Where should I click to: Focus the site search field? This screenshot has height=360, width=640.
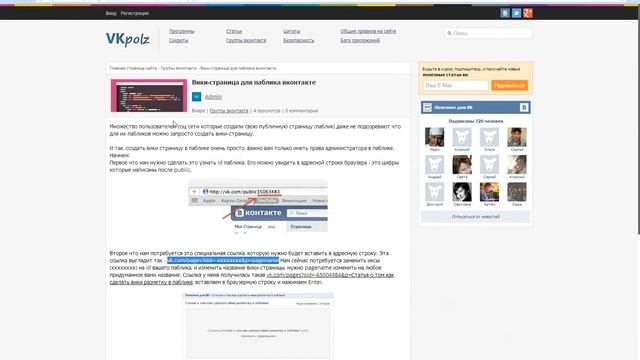[488, 33]
